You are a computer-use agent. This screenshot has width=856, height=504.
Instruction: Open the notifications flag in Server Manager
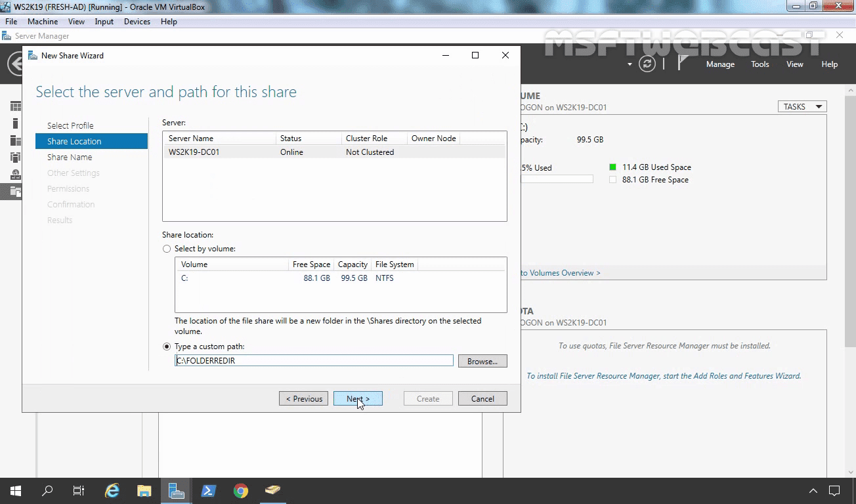(x=683, y=63)
